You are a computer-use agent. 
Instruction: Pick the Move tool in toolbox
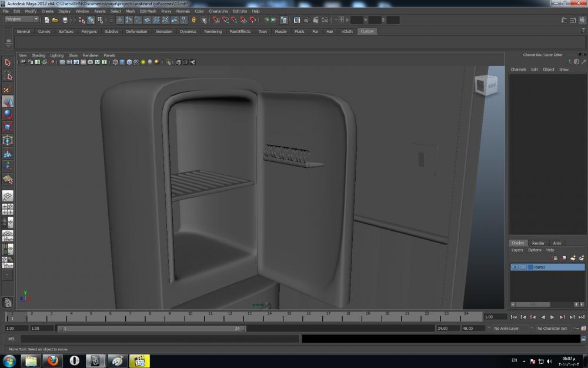click(8, 102)
